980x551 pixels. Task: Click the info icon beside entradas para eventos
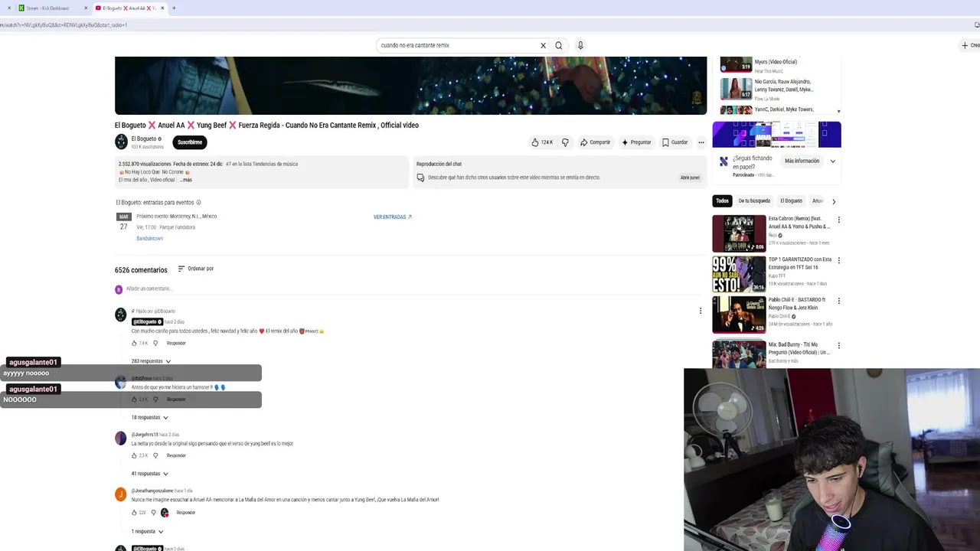pos(198,203)
